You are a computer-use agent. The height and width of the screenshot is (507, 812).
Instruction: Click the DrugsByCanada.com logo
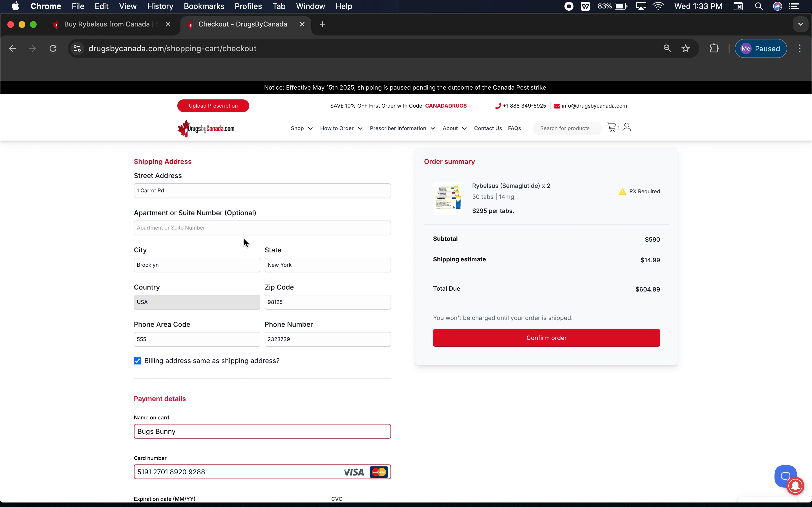tap(206, 128)
